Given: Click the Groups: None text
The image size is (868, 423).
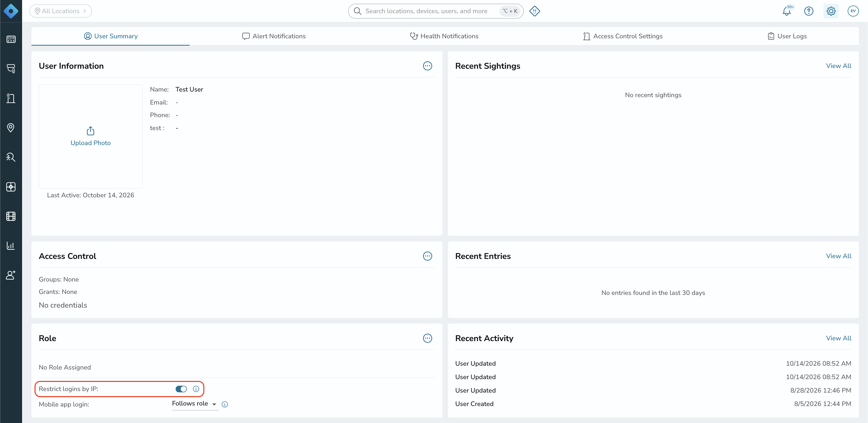Looking at the screenshot, I should (59, 279).
